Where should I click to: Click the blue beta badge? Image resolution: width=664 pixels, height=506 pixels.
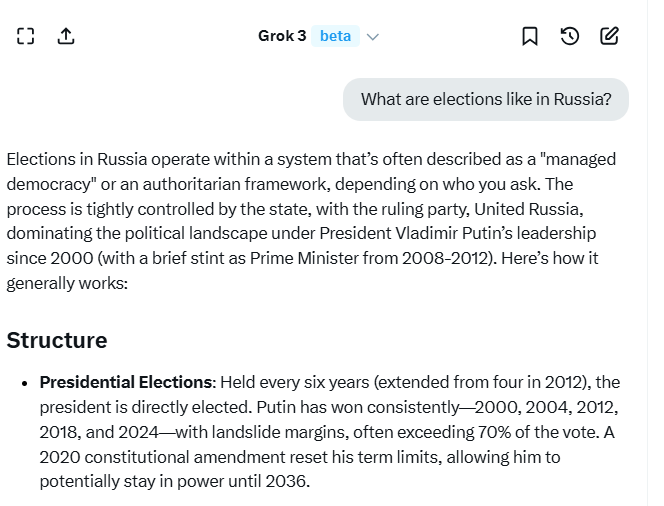tap(335, 36)
